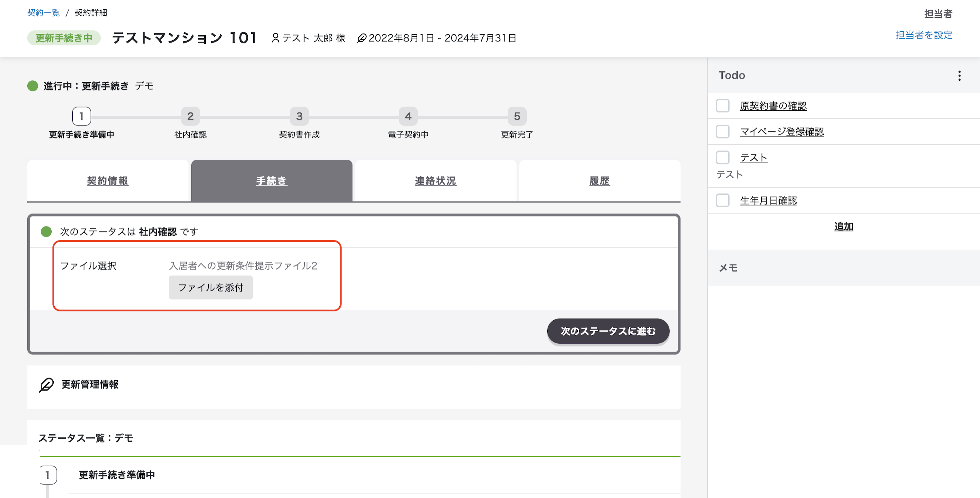980x498 pixels.
Task: Click the green dot beside 次のステータスは
Action: click(46, 231)
